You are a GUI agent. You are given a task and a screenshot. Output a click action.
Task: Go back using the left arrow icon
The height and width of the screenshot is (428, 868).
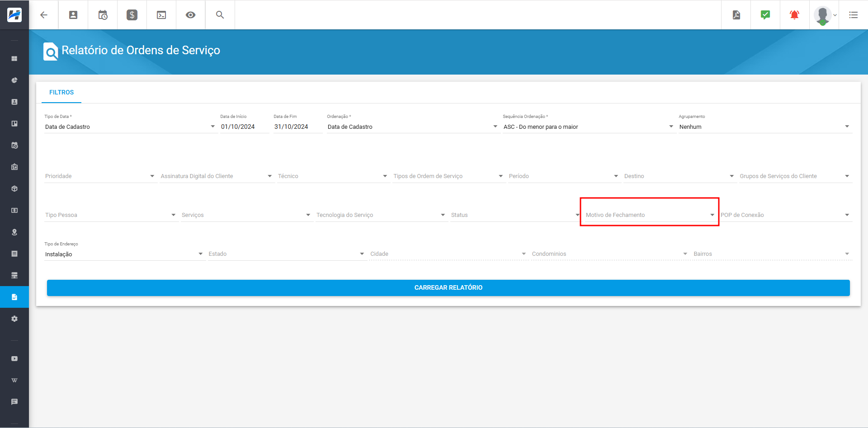(44, 15)
